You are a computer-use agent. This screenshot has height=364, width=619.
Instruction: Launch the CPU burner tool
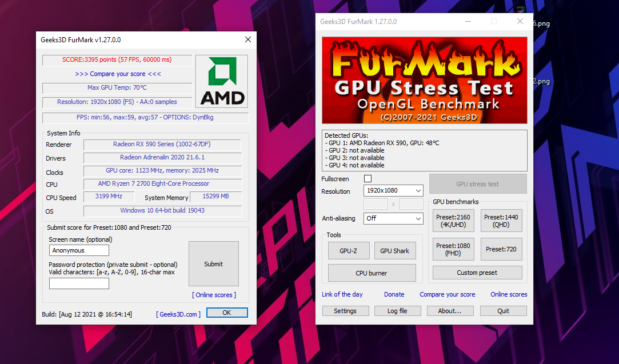(x=372, y=273)
